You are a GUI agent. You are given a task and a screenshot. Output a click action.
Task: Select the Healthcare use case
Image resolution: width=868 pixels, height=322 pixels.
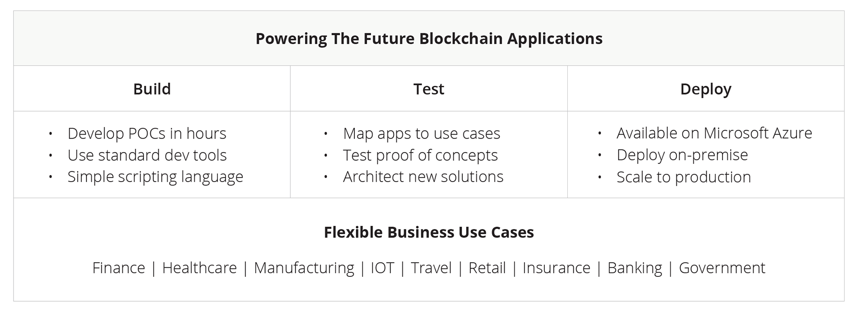click(199, 268)
